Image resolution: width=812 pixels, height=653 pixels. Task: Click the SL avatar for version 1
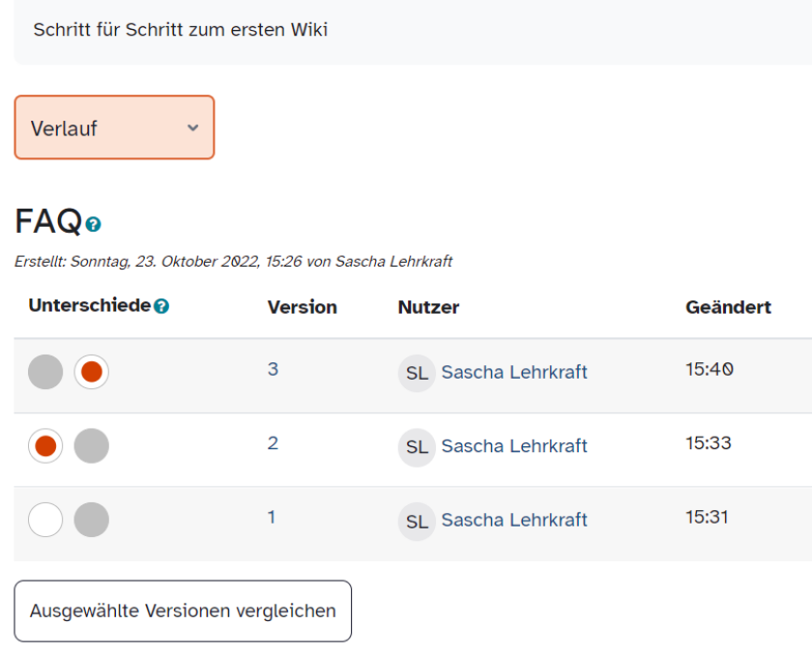[417, 521]
